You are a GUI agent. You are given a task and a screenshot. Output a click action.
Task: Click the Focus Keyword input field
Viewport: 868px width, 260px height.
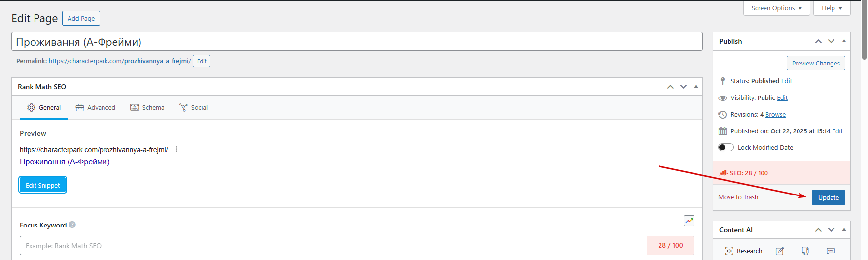click(333, 246)
